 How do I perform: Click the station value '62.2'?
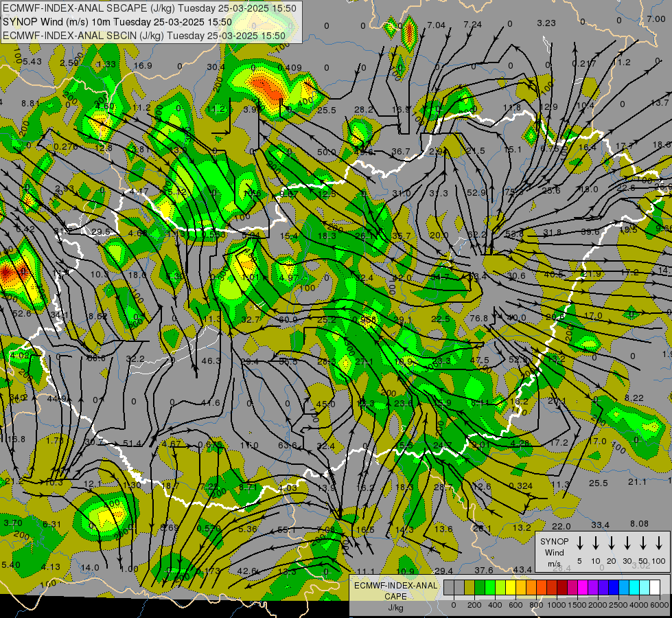coord(477,235)
